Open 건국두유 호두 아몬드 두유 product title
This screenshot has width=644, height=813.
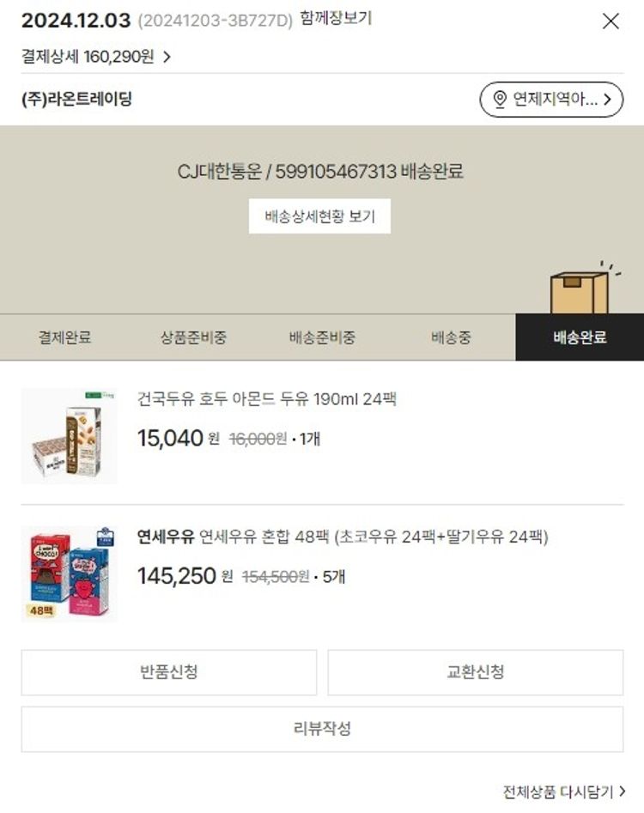coord(266,398)
